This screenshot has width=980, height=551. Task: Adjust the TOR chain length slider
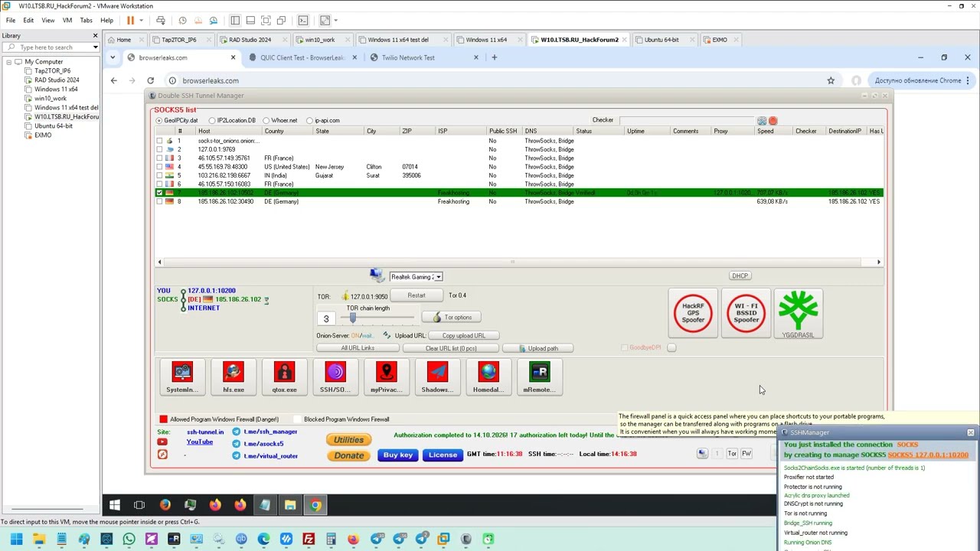(353, 318)
